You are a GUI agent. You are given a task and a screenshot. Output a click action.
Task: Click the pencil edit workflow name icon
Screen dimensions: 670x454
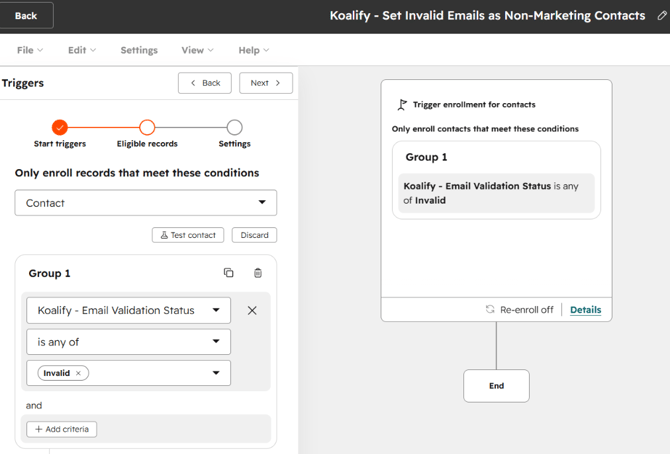pyautogui.click(x=662, y=16)
